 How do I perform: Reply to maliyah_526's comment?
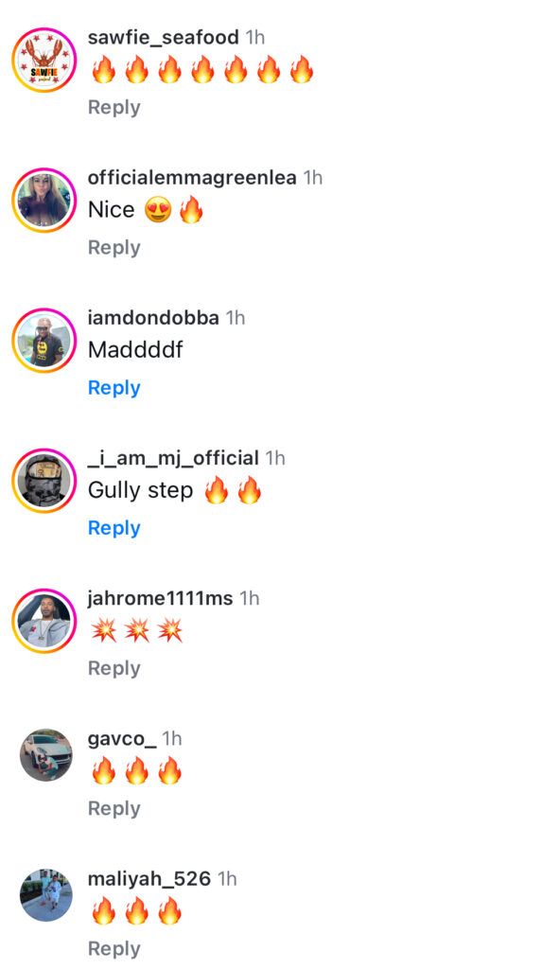[114, 949]
